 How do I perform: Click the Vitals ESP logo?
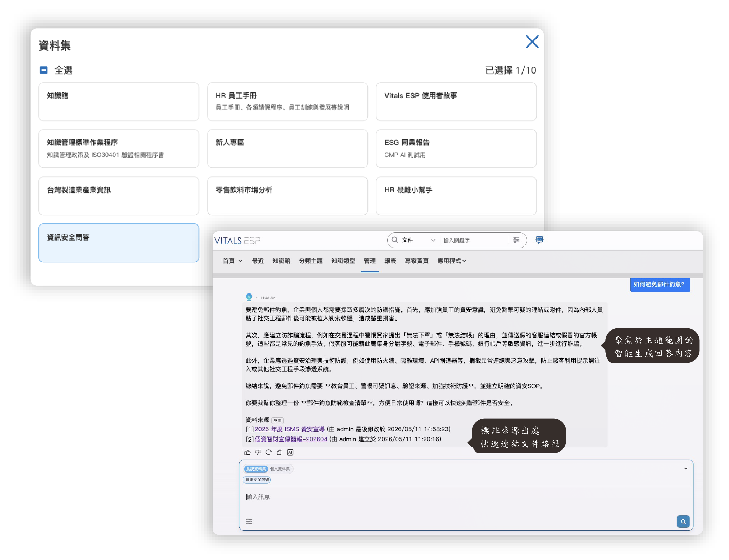(x=237, y=241)
